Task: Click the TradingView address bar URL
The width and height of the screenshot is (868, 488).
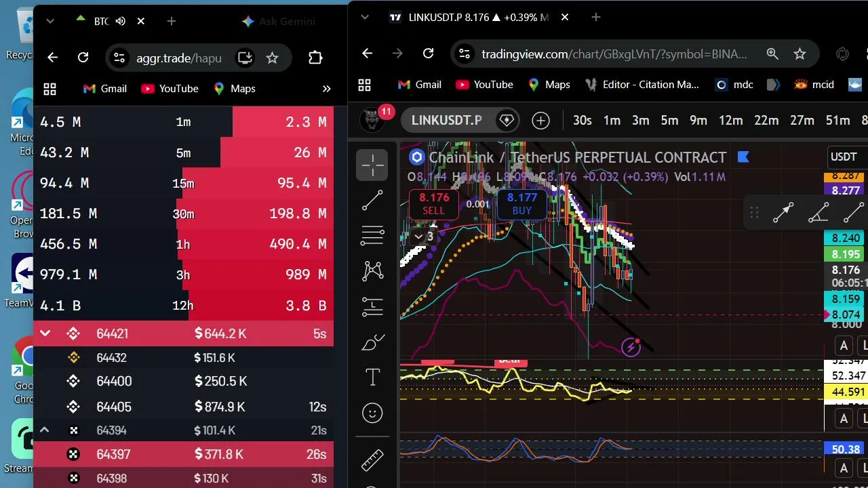Action: [614, 54]
